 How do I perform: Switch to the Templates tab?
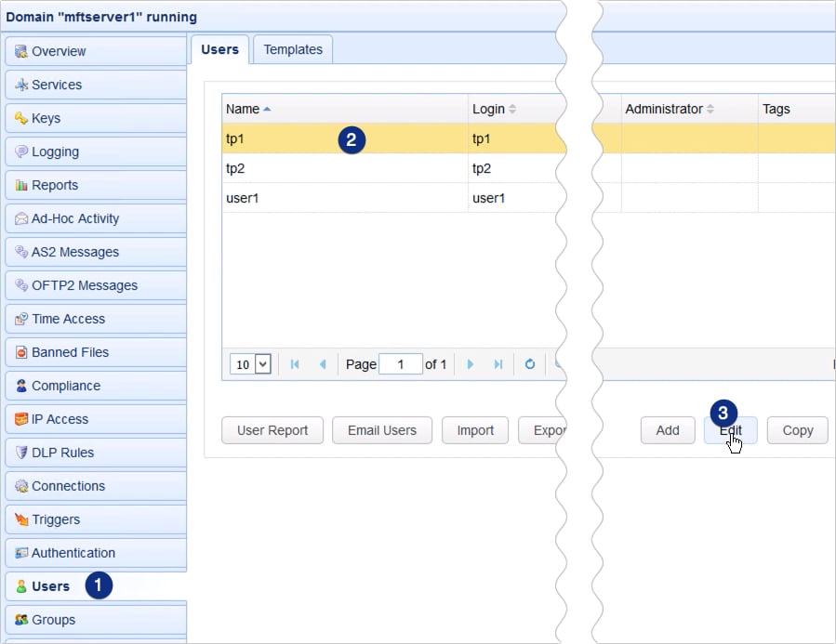click(x=292, y=49)
